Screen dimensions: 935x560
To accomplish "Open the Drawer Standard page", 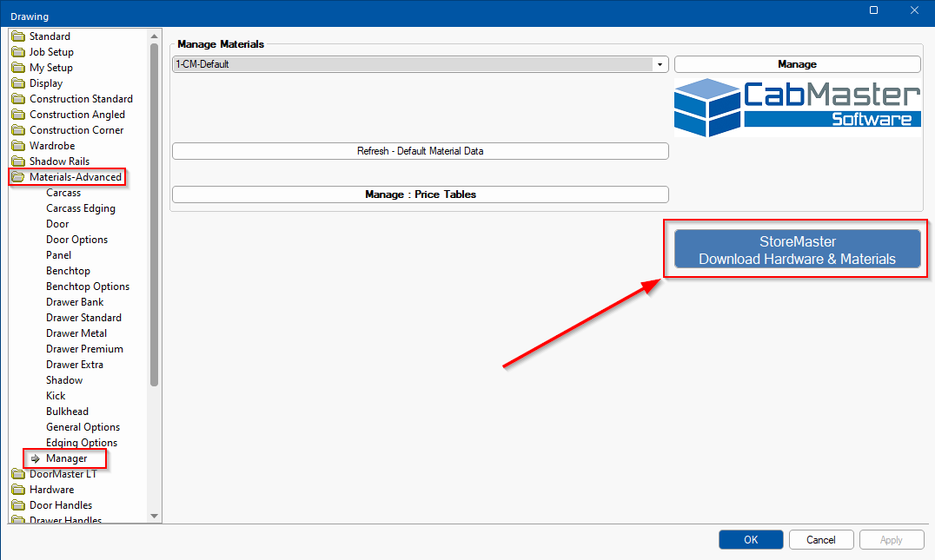I will pos(83,318).
